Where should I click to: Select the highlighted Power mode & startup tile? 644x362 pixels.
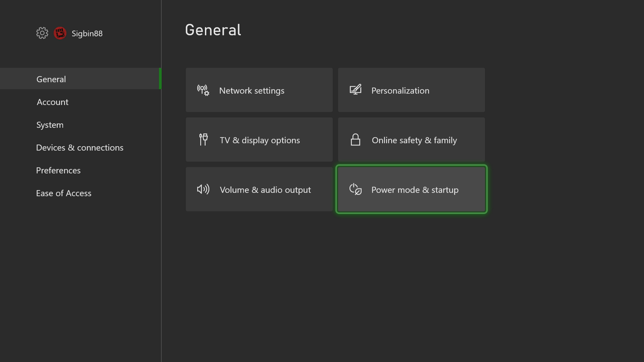coord(411,189)
